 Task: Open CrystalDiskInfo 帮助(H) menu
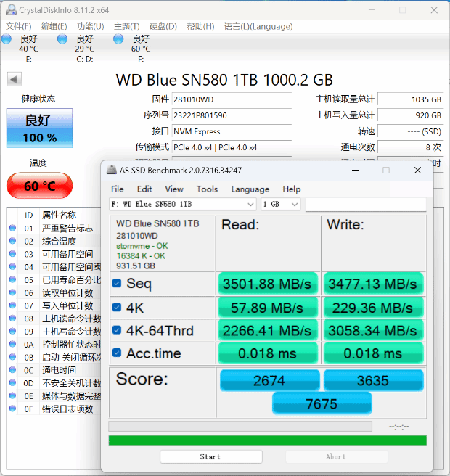coord(200,27)
